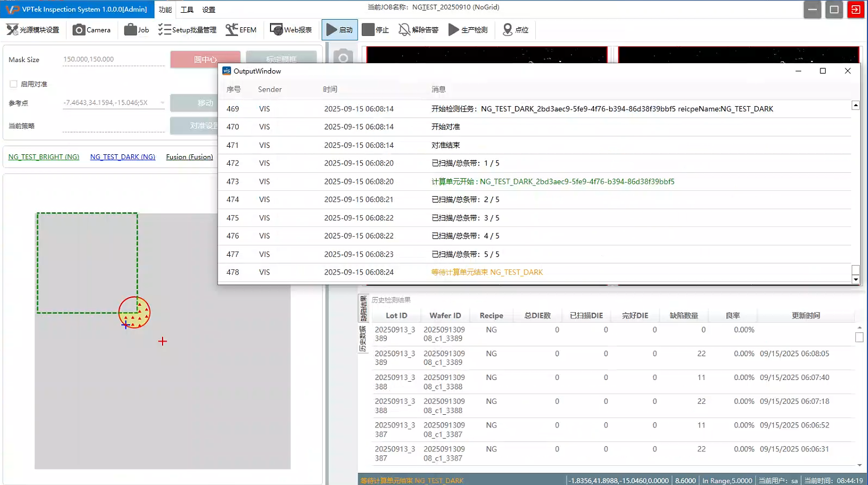Image resolution: width=868 pixels, height=485 pixels.
Task: Open the Web报表 report viewer
Action: point(291,30)
